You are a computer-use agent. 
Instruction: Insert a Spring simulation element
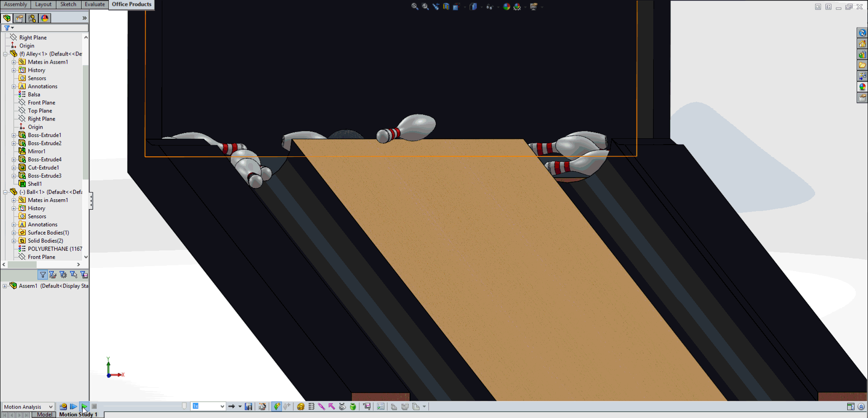pyautogui.click(x=311, y=406)
